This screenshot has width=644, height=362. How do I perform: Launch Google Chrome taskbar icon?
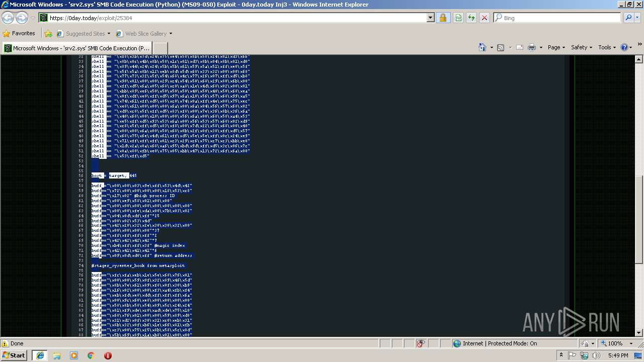pyautogui.click(x=91, y=355)
